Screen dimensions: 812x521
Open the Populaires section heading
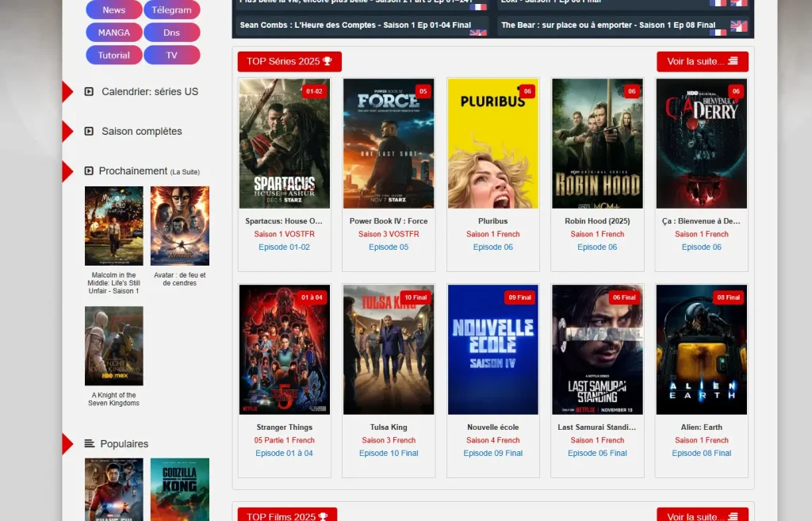(124, 444)
